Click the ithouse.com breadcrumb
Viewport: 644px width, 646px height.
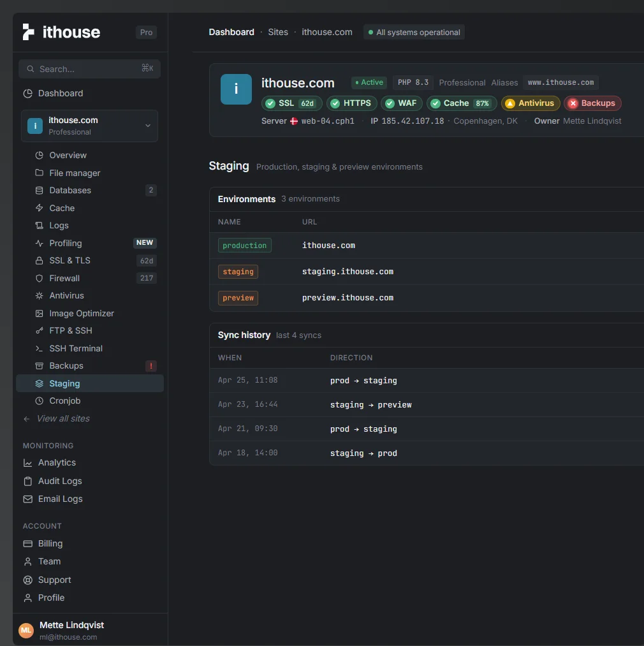(x=326, y=32)
